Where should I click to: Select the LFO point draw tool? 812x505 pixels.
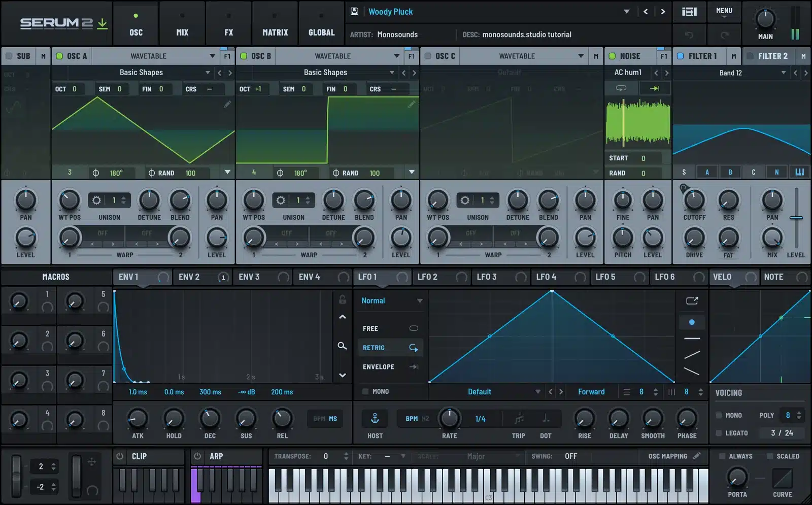(692, 322)
